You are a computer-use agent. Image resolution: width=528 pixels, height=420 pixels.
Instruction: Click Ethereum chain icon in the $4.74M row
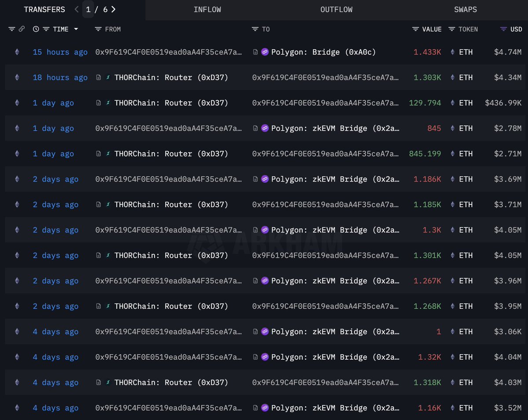coord(17,52)
